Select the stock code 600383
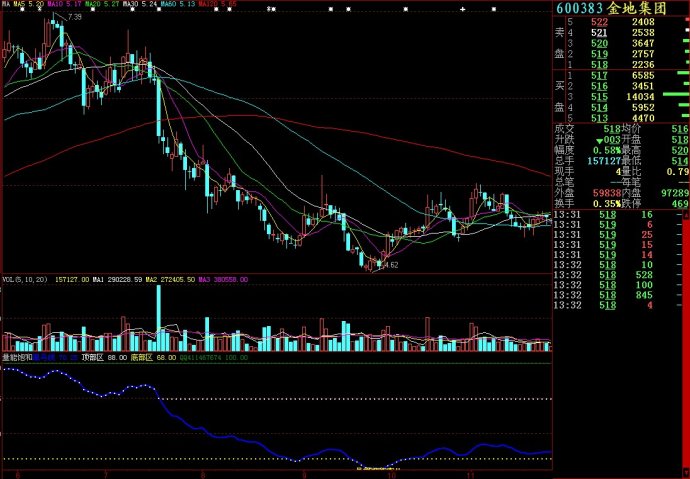Image resolution: width=690 pixels, height=479 pixels. (x=582, y=8)
